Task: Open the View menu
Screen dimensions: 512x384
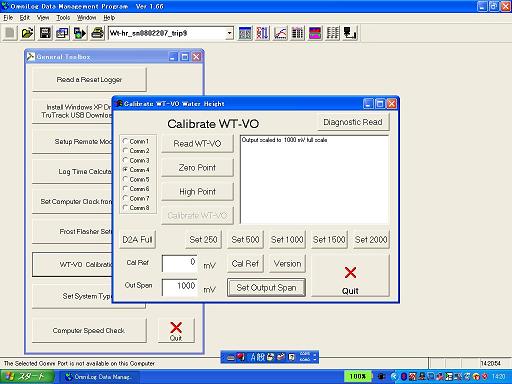Action: click(43, 18)
